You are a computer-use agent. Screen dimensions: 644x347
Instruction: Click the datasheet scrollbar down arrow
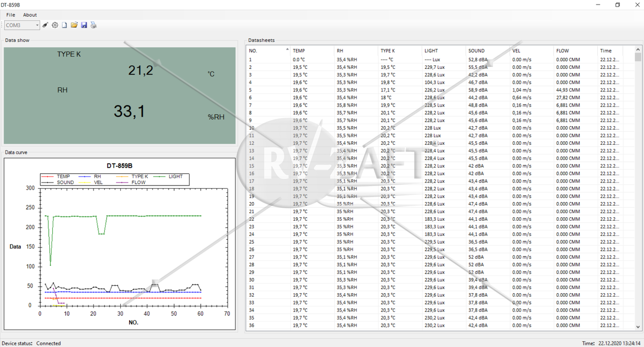pyautogui.click(x=638, y=326)
